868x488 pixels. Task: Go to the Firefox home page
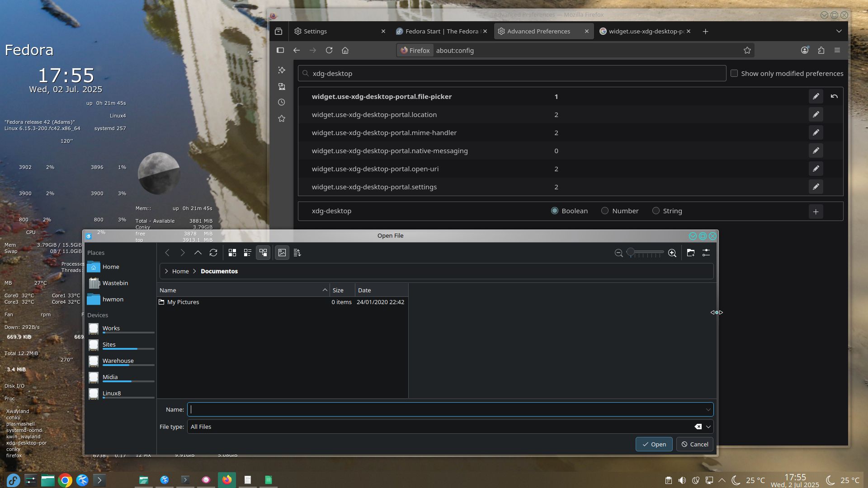click(x=345, y=50)
